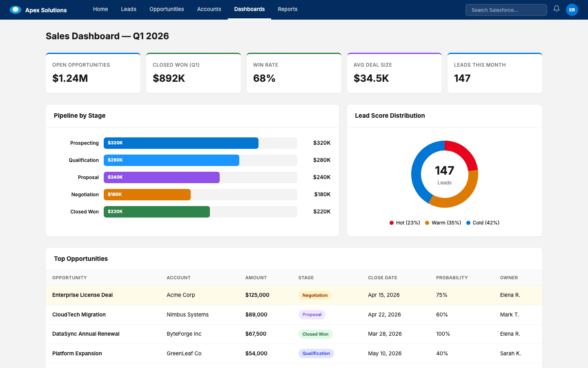Click the Mar 28, 2026 close date
The width and height of the screenshot is (588, 368).
[385, 334]
